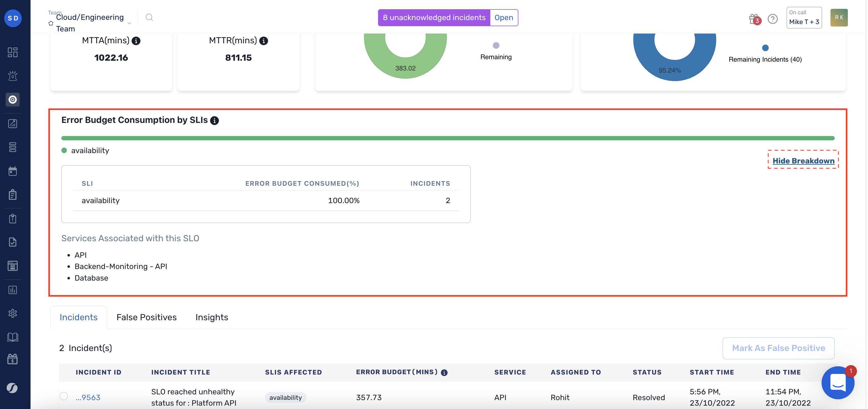Click the settings gear in sidebar

[x=13, y=314]
